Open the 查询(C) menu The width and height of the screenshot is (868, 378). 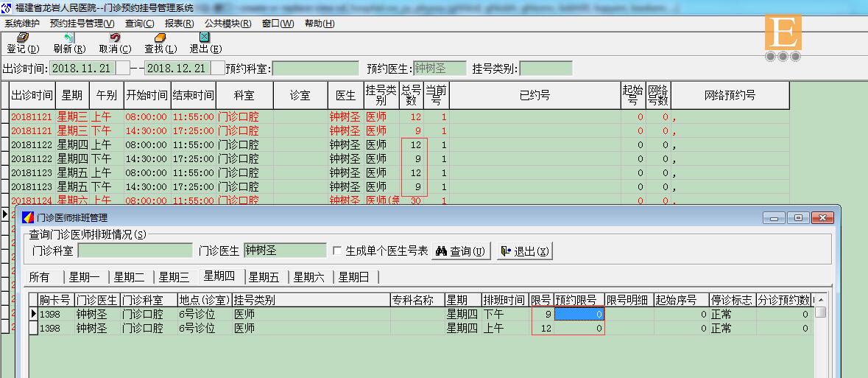139,24
